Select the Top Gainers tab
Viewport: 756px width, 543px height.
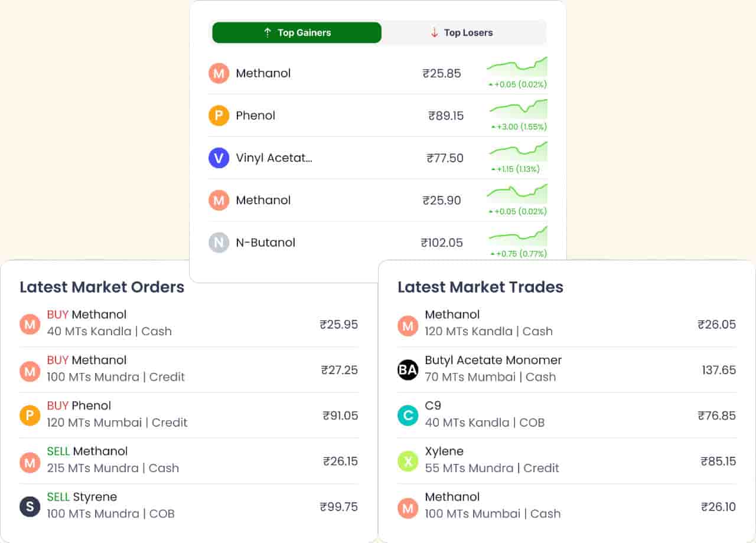pyautogui.click(x=296, y=32)
